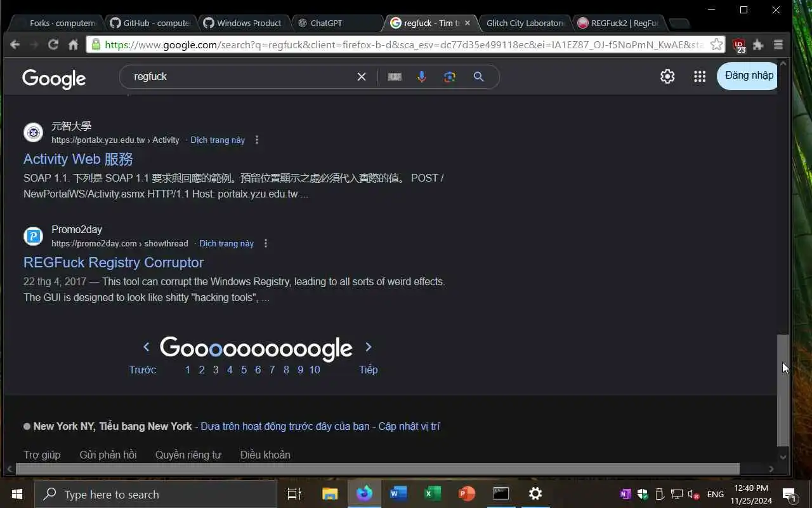Image resolution: width=812 pixels, height=508 pixels.
Task: Open the Gửi phản hồi feedback link
Action: 108,455
